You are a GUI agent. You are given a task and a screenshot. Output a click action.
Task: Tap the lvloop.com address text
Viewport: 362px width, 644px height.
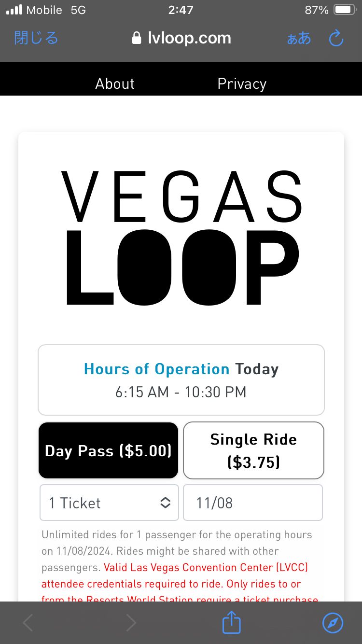click(x=189, y=38)
